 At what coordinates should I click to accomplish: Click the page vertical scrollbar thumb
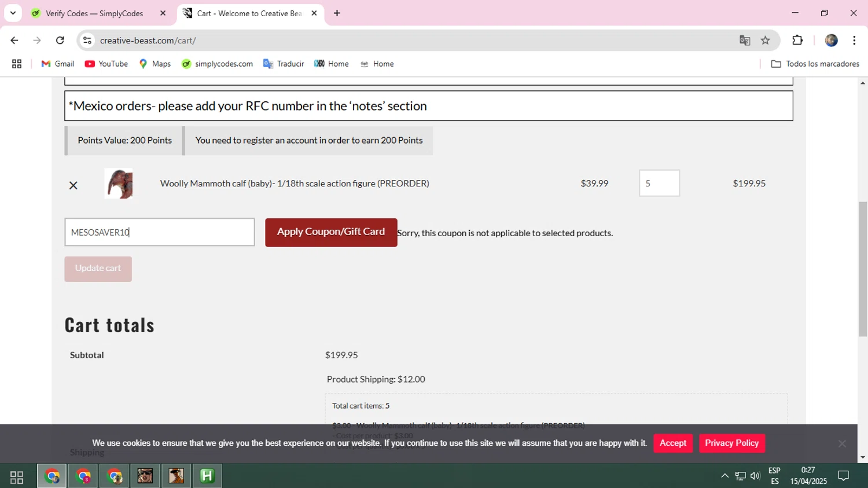click(863, 269)
